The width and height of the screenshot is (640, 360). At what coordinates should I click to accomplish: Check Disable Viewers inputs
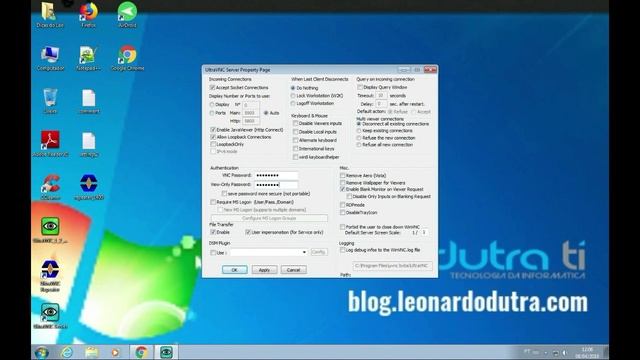(x=296, y=123)
